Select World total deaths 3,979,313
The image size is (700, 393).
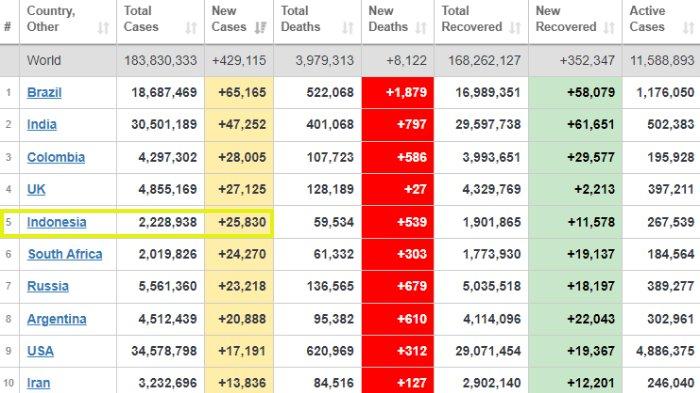(x=325, y=60)
